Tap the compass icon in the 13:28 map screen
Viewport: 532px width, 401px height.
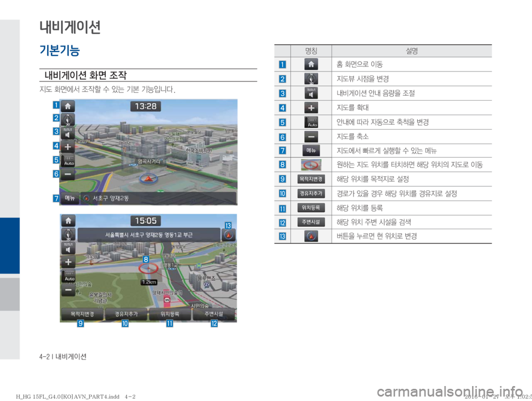pyautogui.click(x=68, y=119)
